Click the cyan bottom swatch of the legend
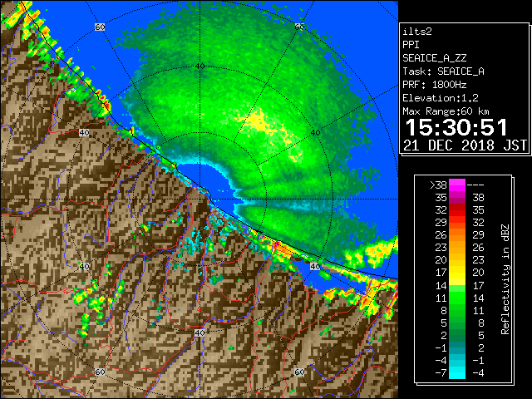The width and height of the screenshot is (532, 399). 457,372
